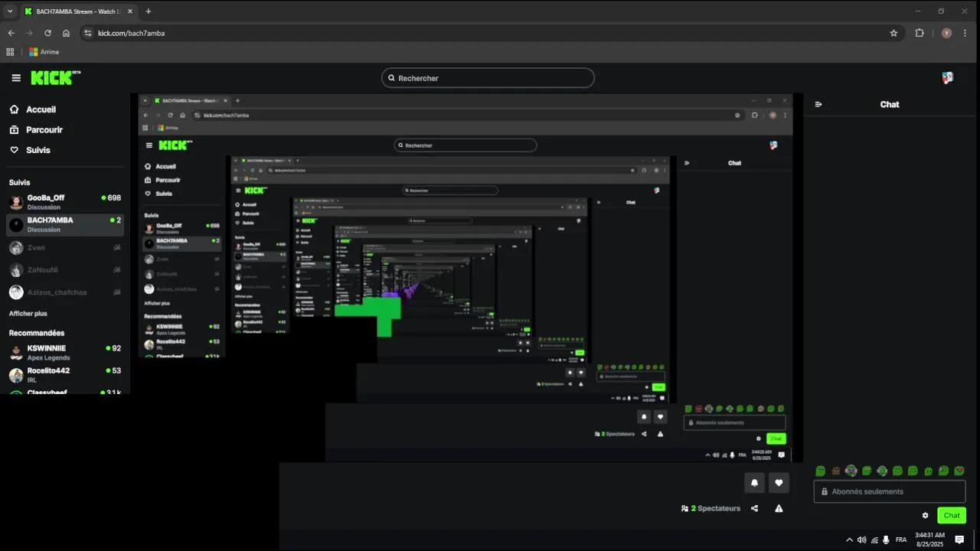Click the Abonnés seulement chat input
This screenshot has height=551, width=980.
pyautogui.click(x=890, y=492)
